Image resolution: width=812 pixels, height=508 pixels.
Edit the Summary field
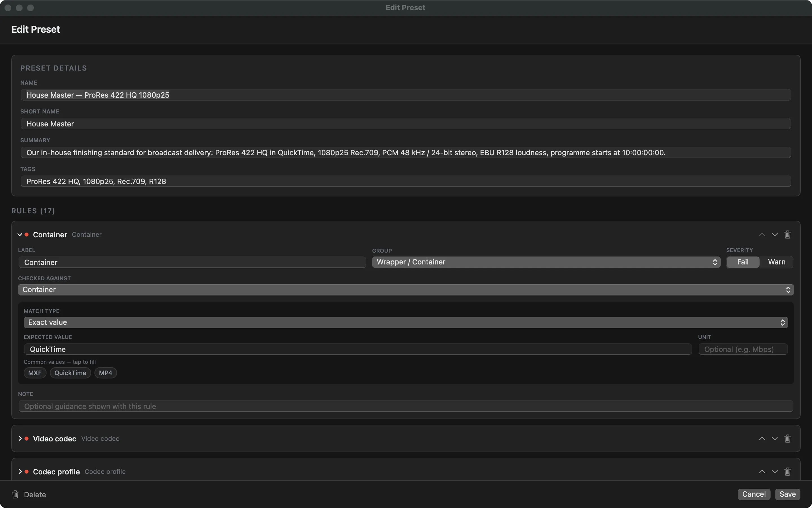406,152
